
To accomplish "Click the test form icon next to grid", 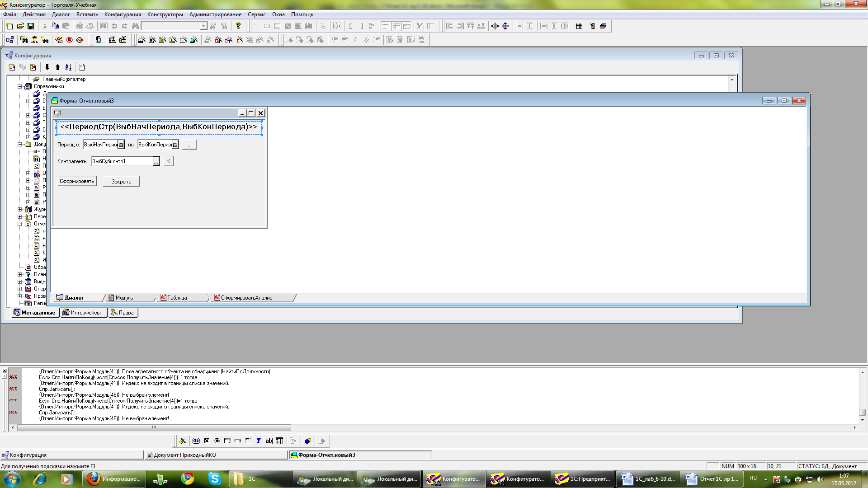I will coord(592,26).
